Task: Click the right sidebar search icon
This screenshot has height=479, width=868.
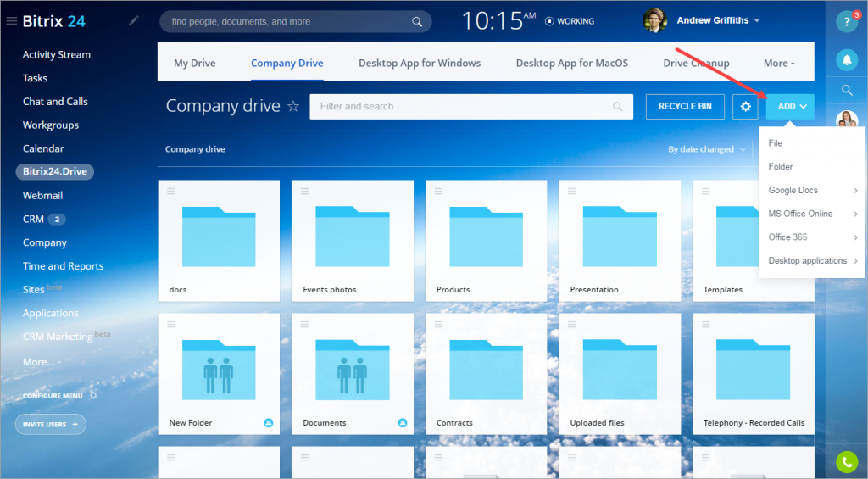Action: point(847,90)
